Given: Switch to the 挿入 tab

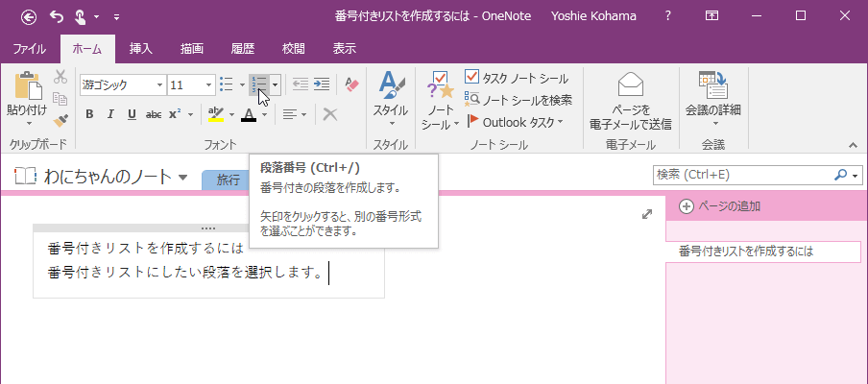Looking at the screenshot, I should [x=140, y=49].
